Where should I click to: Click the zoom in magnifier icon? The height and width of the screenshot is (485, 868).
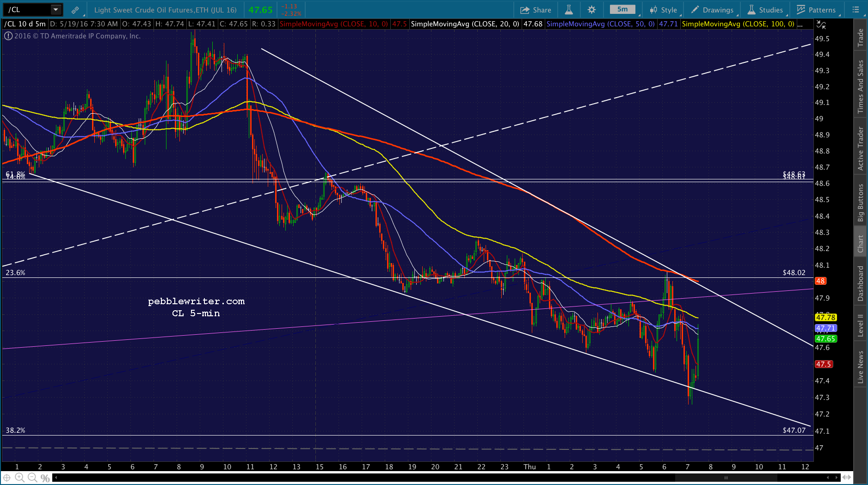(19, 478)
